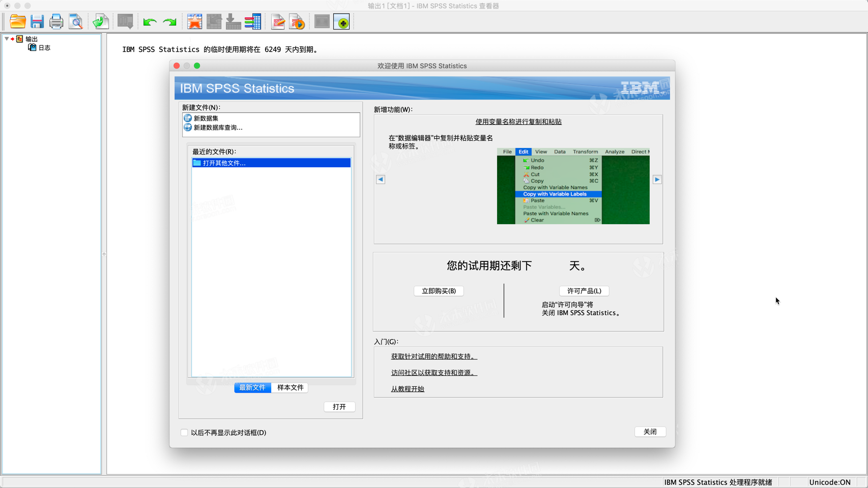Click IBM SPSS Statistics 处理程序就绪 status
The height and width of the screenshot is (488, 868).
718,482
